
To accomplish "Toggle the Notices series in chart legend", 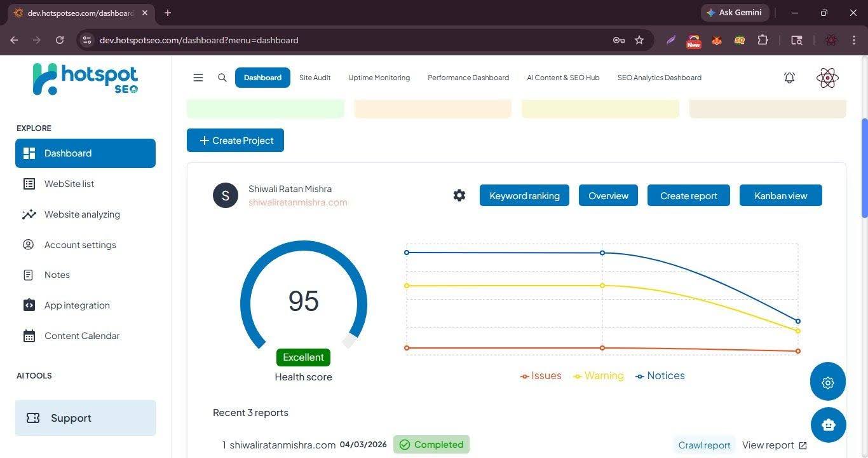I will [x=660, y=376].
